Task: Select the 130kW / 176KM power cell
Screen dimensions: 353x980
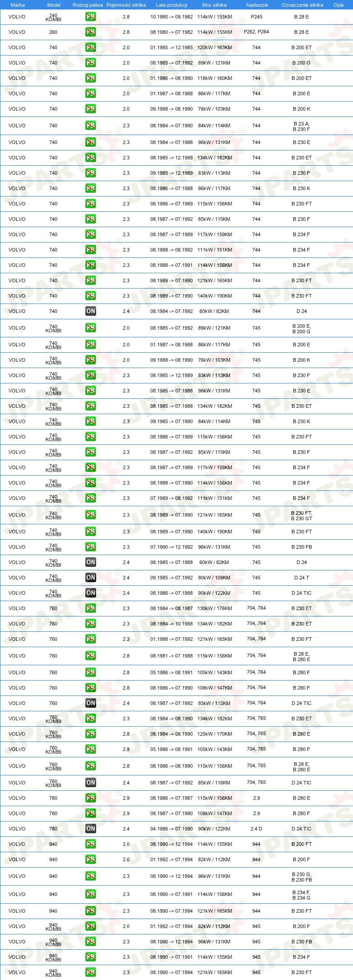Action: [x=214, y=608]
